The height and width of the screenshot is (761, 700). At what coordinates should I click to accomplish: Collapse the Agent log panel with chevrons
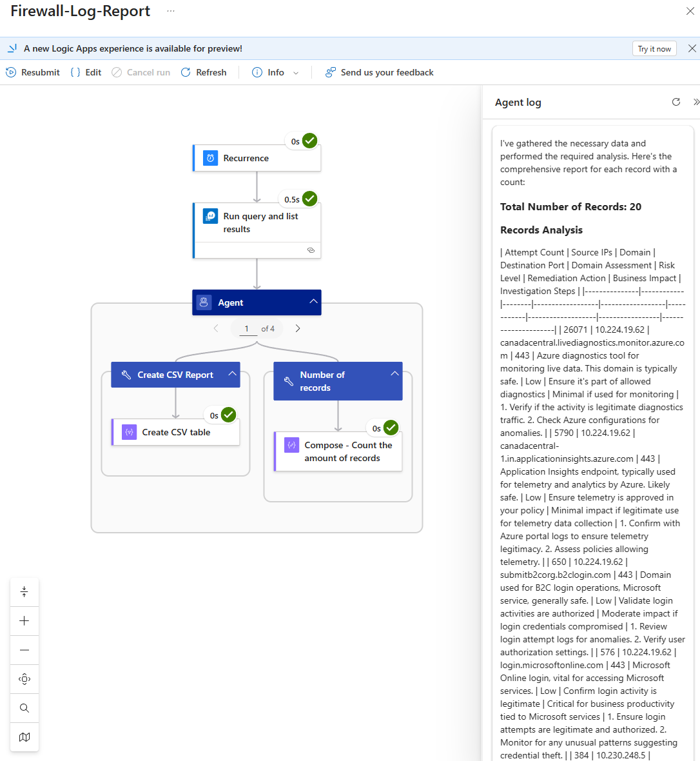tap(695, 102)
